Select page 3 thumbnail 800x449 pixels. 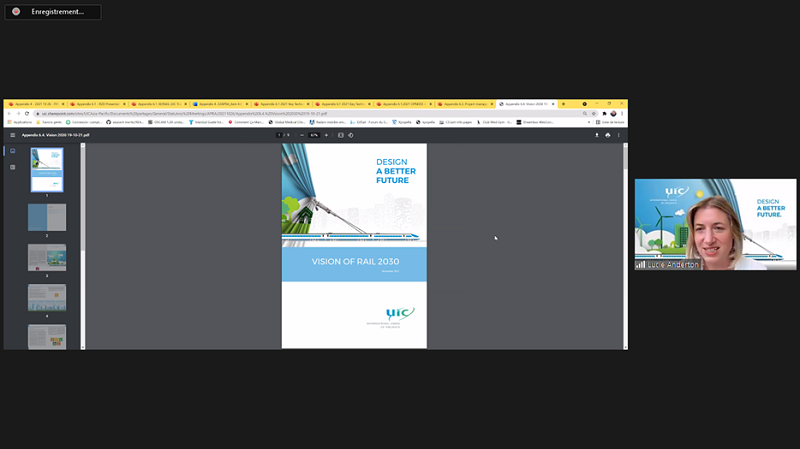(47, 257)
